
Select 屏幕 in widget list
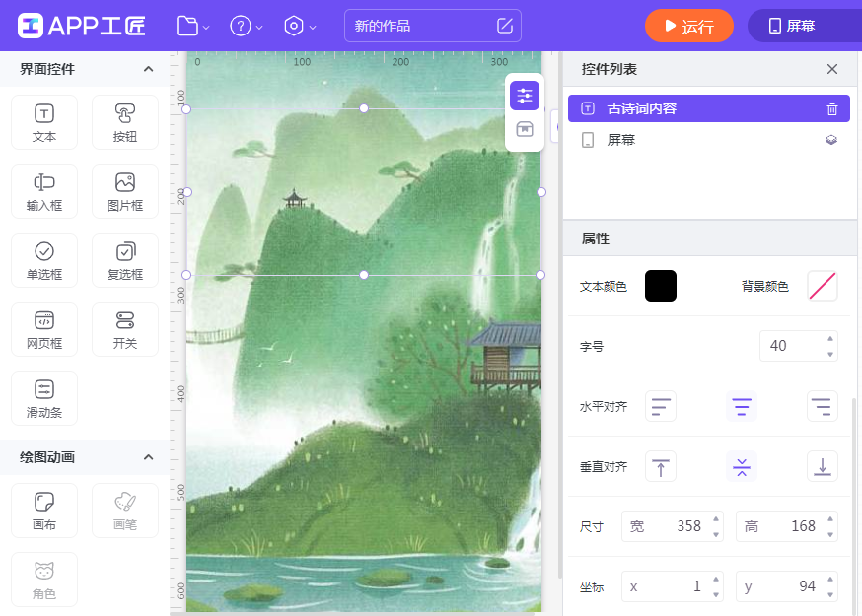coord(708,140)
